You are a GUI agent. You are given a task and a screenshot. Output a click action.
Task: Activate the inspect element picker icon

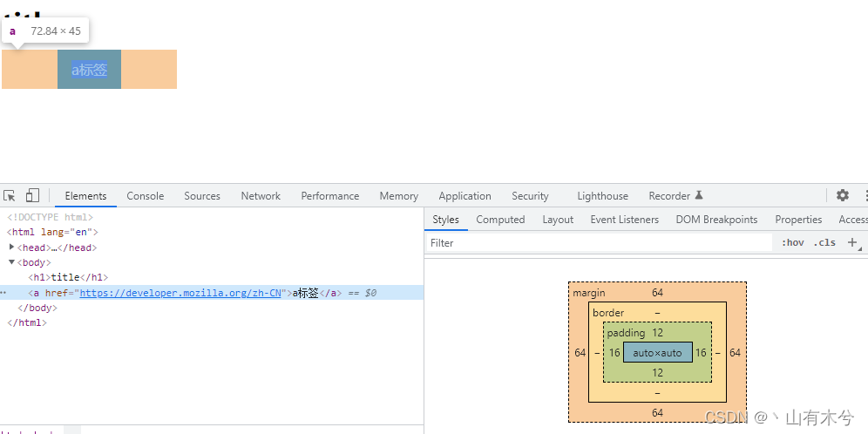point(10,195)
